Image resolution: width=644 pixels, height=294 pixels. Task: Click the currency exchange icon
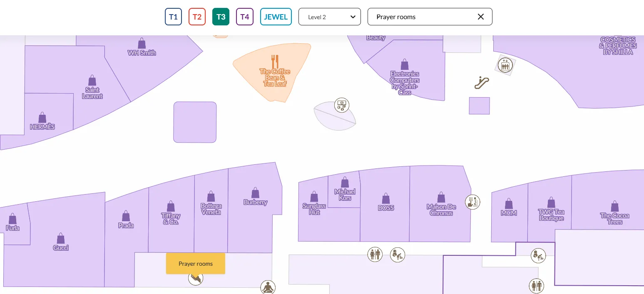[x=342, y=105]
